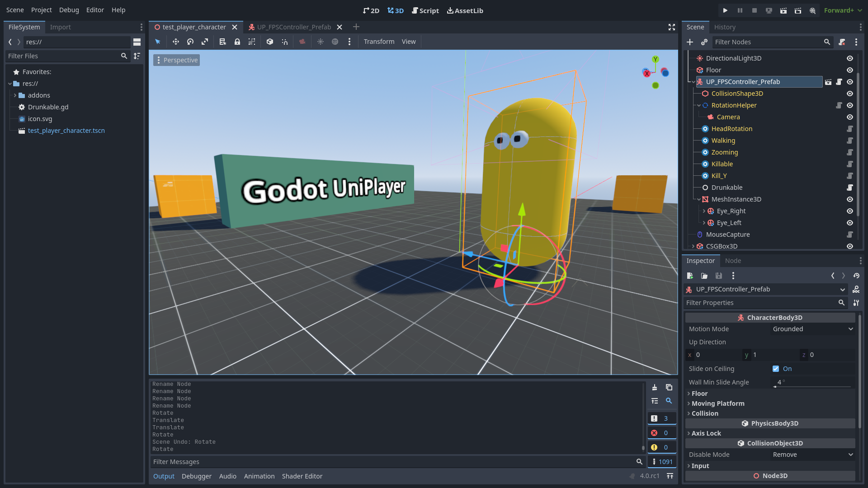Toggle distraction free mode icon
This screenshot has width=868, height=488.
(x=672, y=27)
